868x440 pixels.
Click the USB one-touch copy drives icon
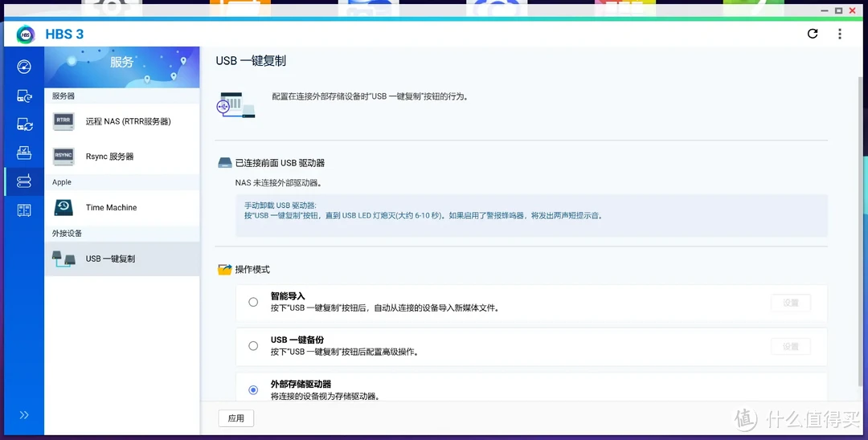click(x=63, y=259)
